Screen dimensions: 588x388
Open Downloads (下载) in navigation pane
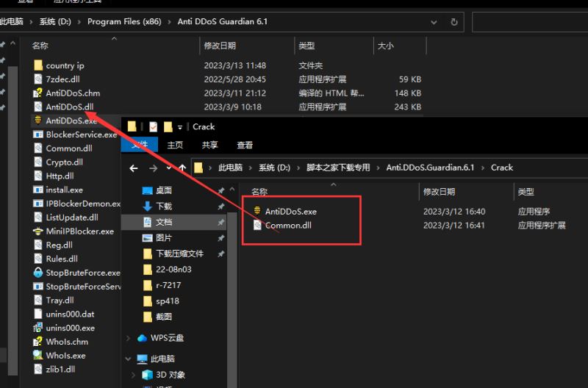164,206
